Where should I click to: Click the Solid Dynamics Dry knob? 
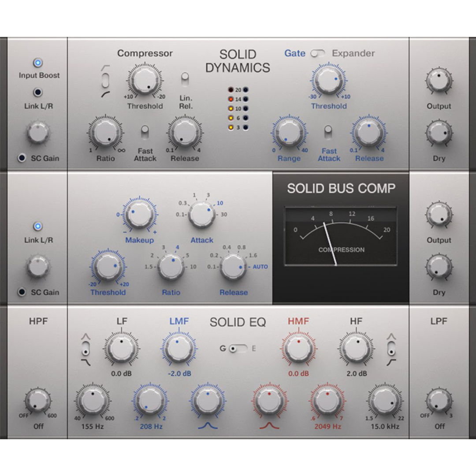click(x=439, y=133)
